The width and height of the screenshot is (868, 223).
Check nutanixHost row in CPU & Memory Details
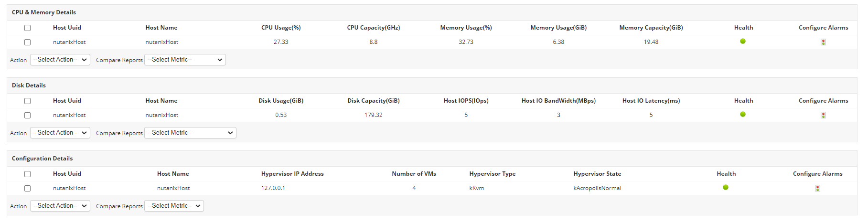[x=28, y=42]
